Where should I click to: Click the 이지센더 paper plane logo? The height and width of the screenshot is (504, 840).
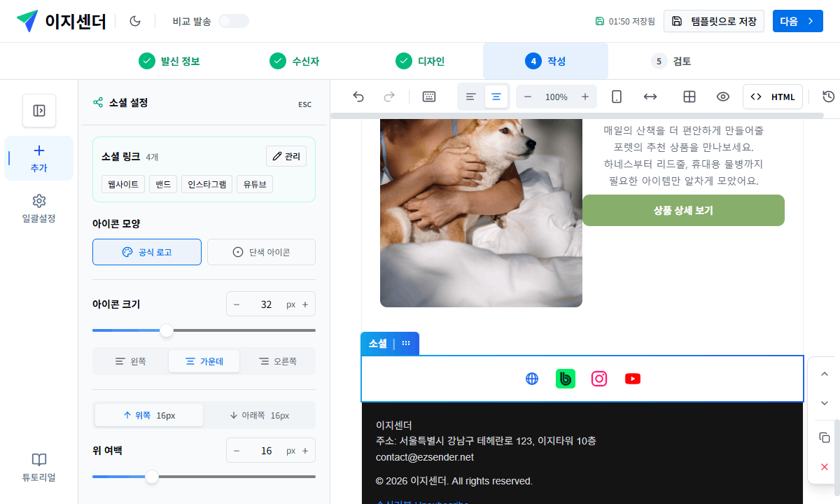coord(27,21)
